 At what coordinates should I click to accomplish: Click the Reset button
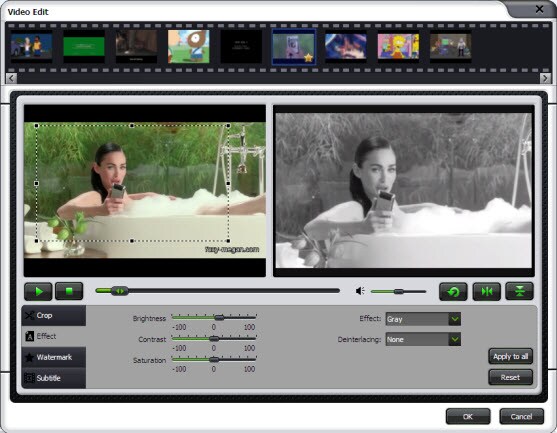point(510,377)
